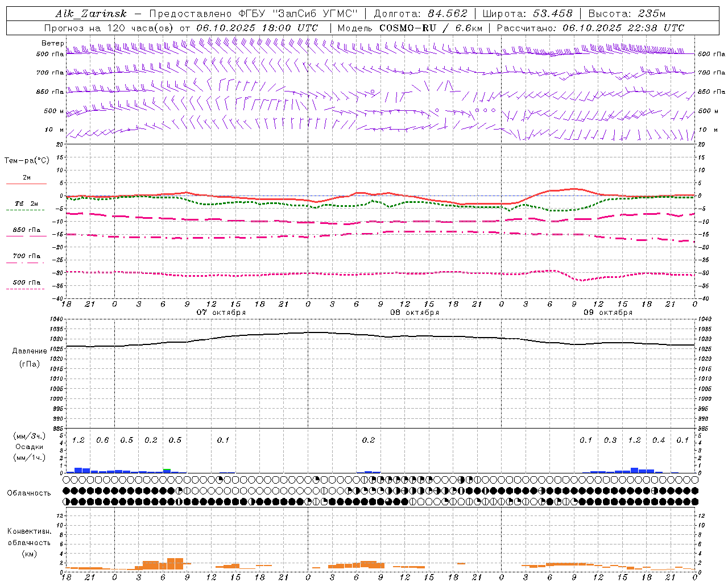Click the 09 октября date label
728x582 pixels.
tap(608, 313)
